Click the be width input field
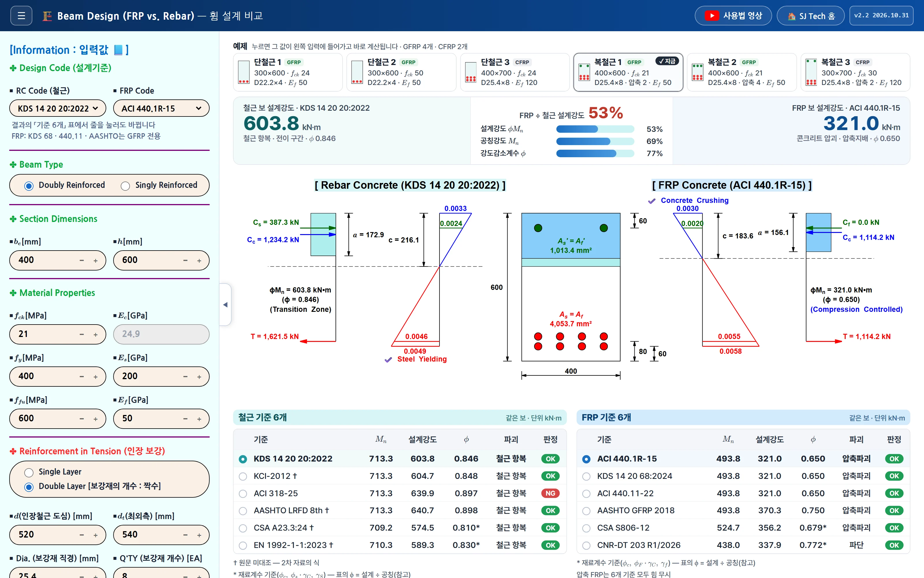924x578 pixels. click(x=58, y=260)
